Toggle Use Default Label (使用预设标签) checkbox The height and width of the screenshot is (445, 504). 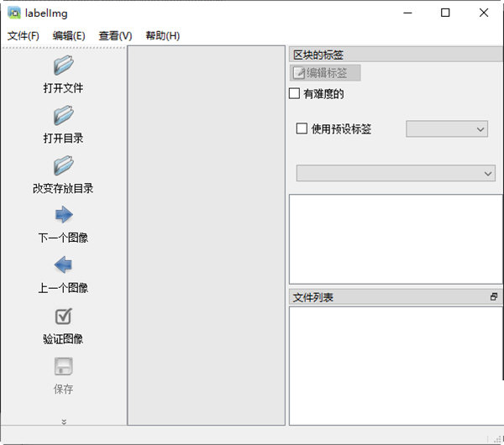(302, 129)
